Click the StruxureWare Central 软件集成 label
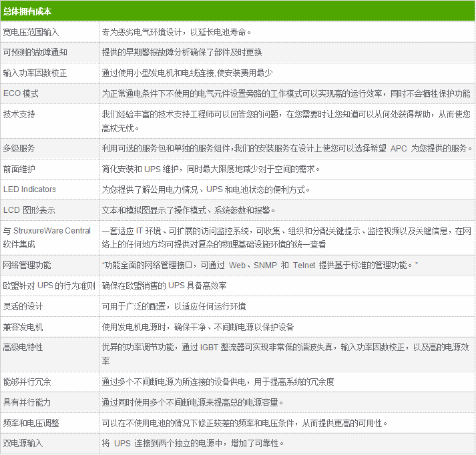Image resolution: width=476 pixels, height=455 pixels. (47, 237)
